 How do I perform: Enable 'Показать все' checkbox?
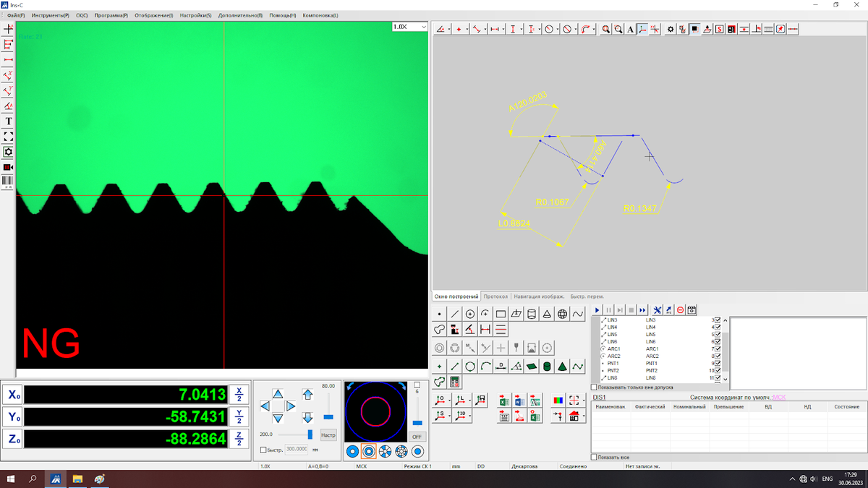(595, 458)
